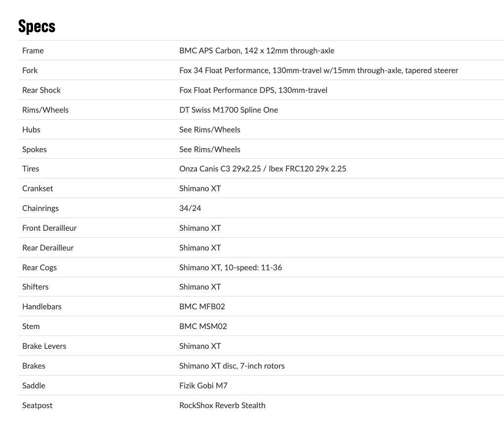Click See Rims/Wheels in the Spokes row
The width and height of the screenshot is (504, 421).
[x=210, y=149]
